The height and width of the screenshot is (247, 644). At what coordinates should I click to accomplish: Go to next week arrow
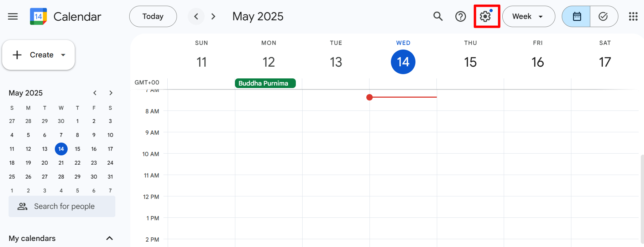213,16
